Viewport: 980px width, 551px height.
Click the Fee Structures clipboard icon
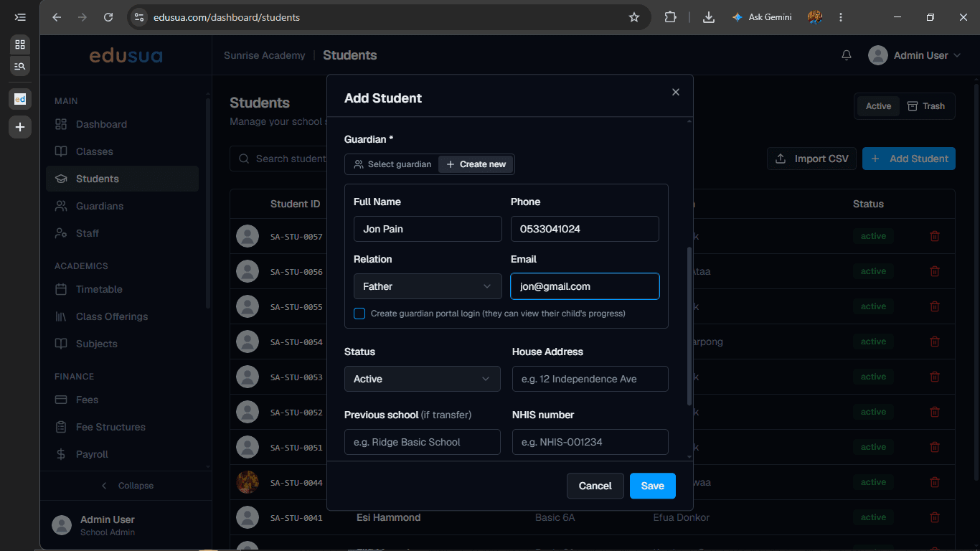(x=61, y=427)
